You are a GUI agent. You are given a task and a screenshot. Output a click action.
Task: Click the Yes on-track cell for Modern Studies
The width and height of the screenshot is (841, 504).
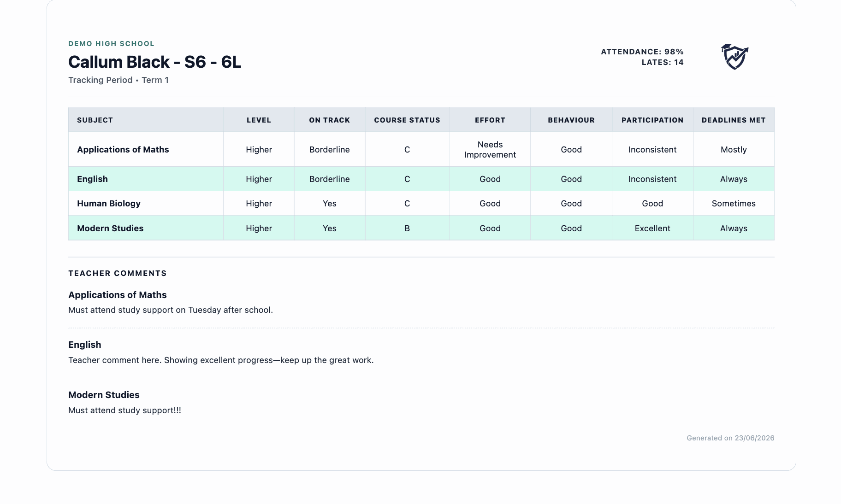[330, 229]
